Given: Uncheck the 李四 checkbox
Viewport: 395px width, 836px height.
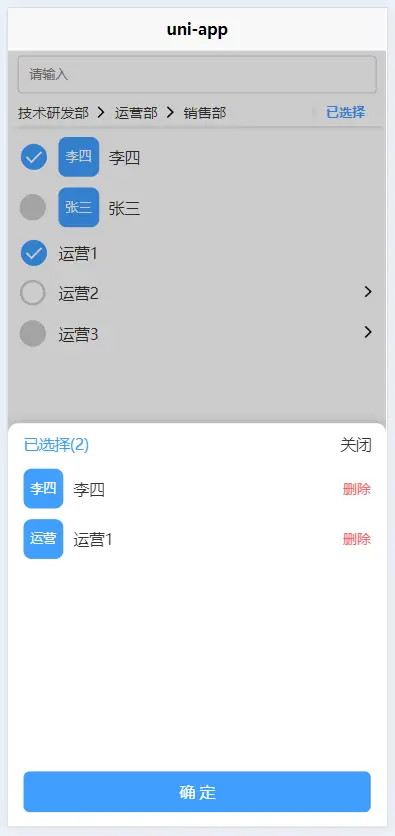Looking at the screenshot, I should [34, 157].
